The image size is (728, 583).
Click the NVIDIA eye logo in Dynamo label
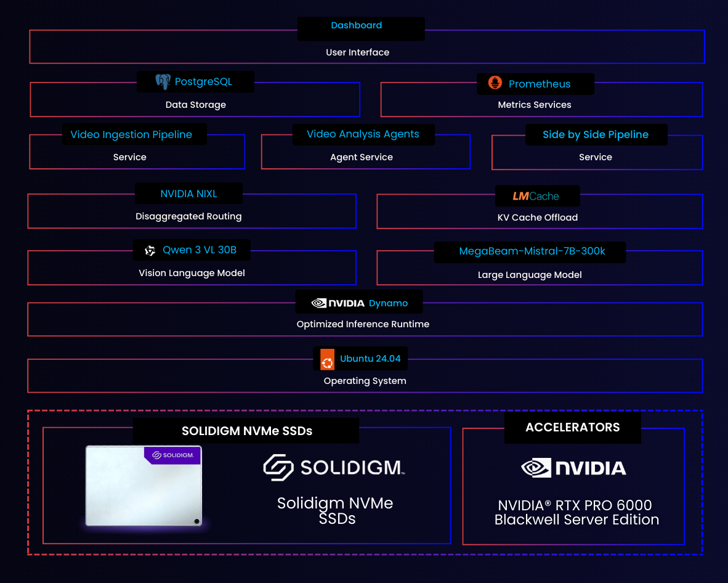pyautogui.click(x=318, y=303)
